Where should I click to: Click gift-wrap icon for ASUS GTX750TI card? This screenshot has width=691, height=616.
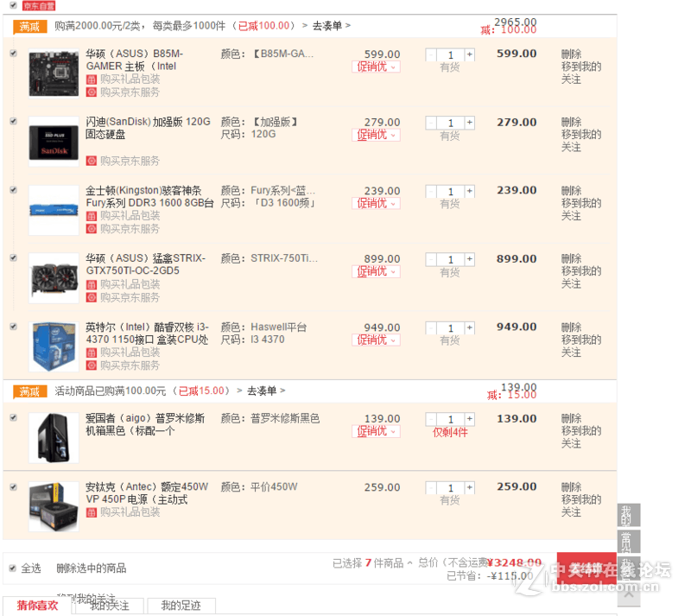(92, 284)
